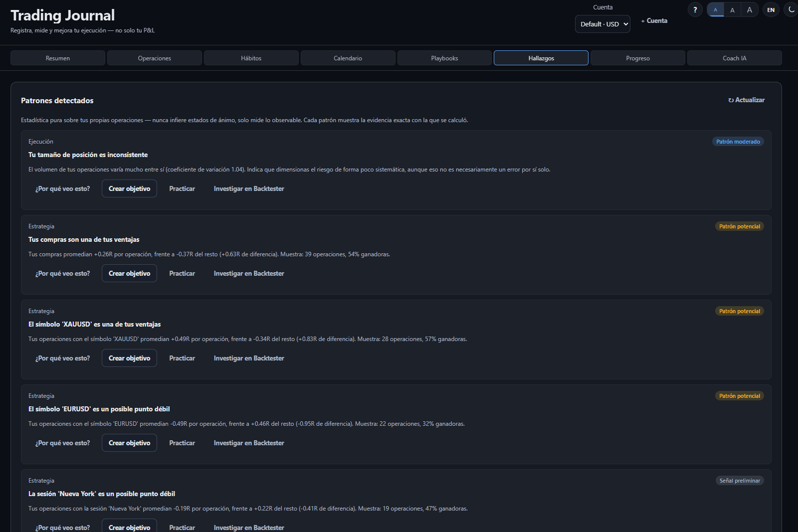Expand '¿Por qué veo esto?' for compras pattern
Viewport: 798px width, 532px height.
(63, 273)
